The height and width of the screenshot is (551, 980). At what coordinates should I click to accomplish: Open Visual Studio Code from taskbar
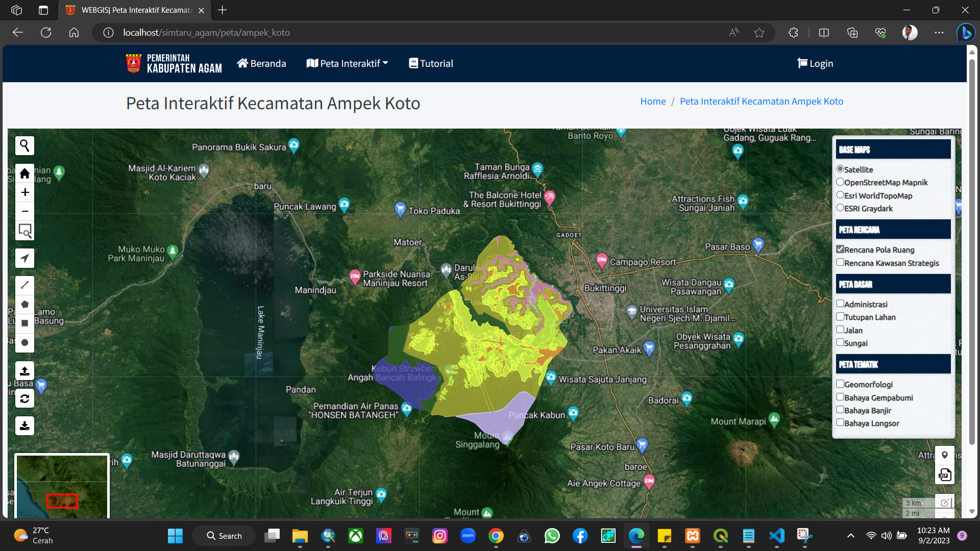click(776, 536)
